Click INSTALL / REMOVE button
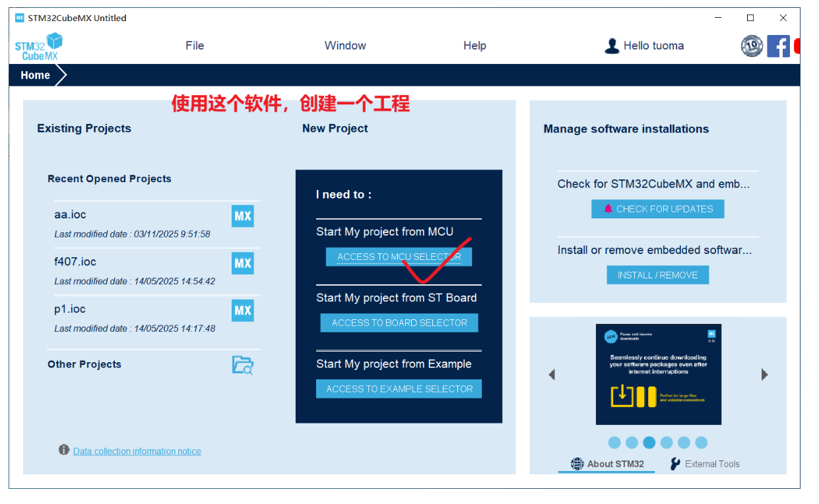 pyautogui.click(x=658, y=275)
